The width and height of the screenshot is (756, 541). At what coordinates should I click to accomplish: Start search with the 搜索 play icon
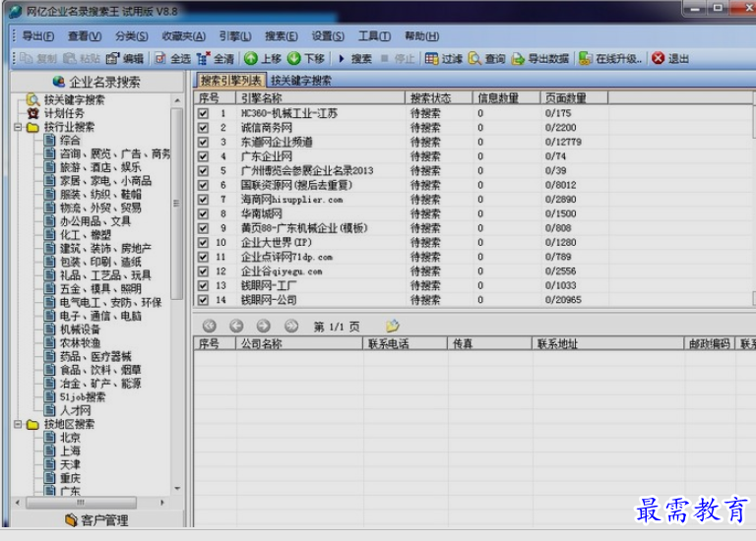(x=342, y=59)
